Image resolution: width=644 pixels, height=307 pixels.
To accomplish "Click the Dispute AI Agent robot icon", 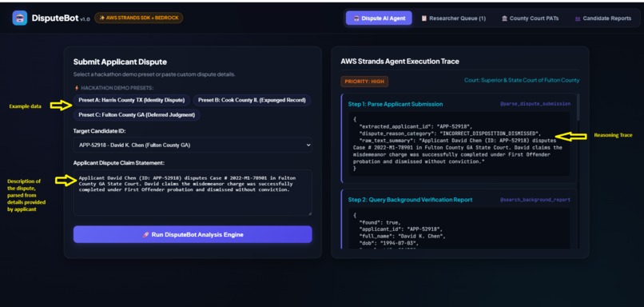I will click(356, 18).
